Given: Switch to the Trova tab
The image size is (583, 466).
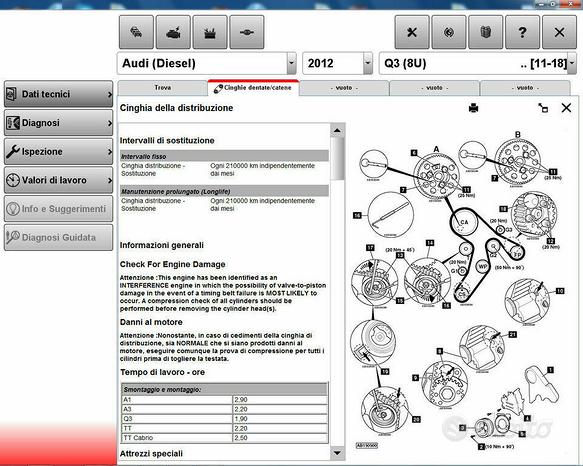Looking at the screenshot, I should 162,88.
